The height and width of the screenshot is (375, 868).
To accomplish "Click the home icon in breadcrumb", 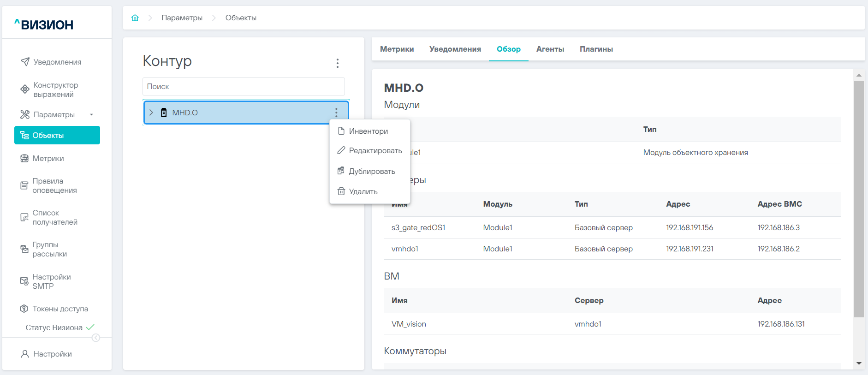I will (x=135, y=18).
